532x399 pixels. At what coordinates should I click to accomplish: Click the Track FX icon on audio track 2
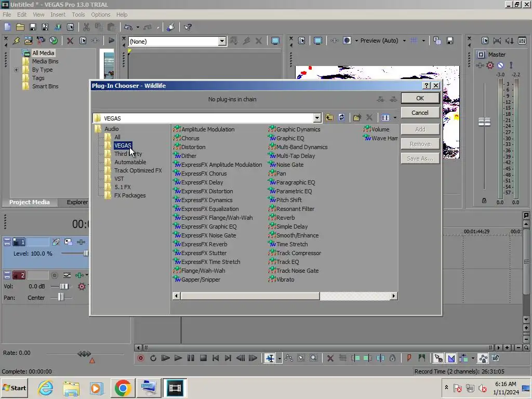(79, 275)
